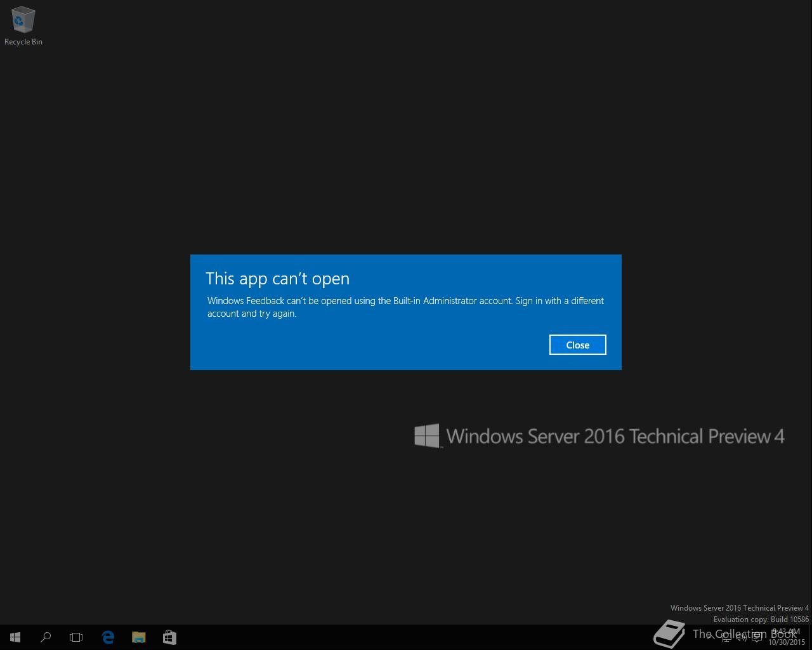Close the 'This app can't open' dialog
This screenshot has height=650, width=812.
click(x=577, y=345)
